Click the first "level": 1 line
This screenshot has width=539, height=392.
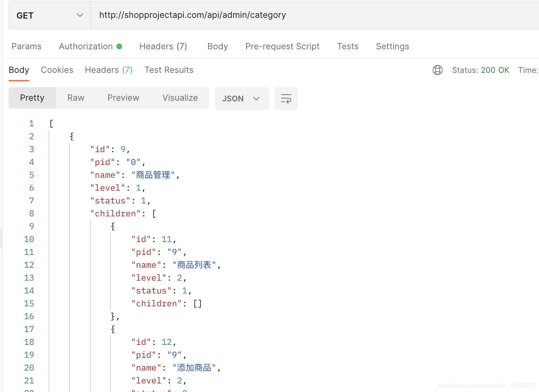[x=118, y=188]
